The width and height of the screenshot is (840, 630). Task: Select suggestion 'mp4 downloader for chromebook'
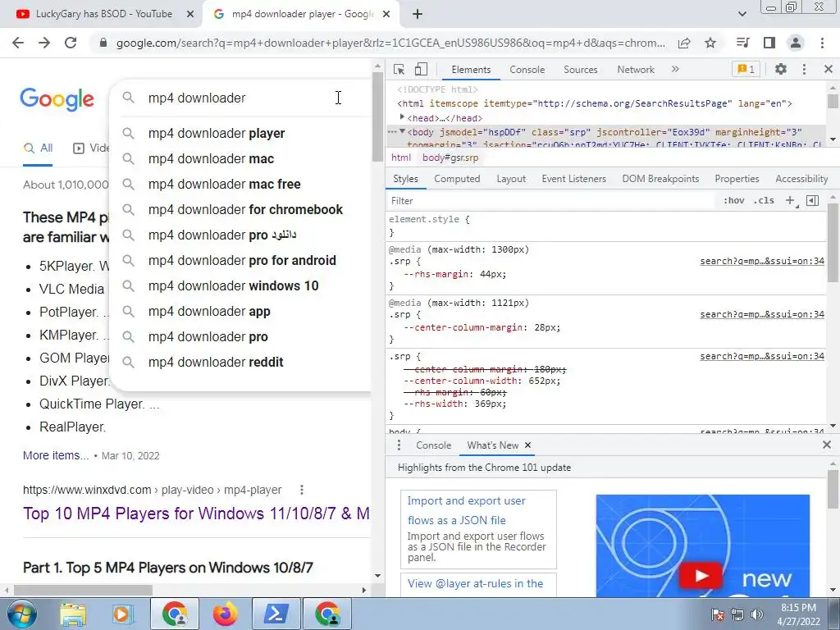[x=245, y=209]
